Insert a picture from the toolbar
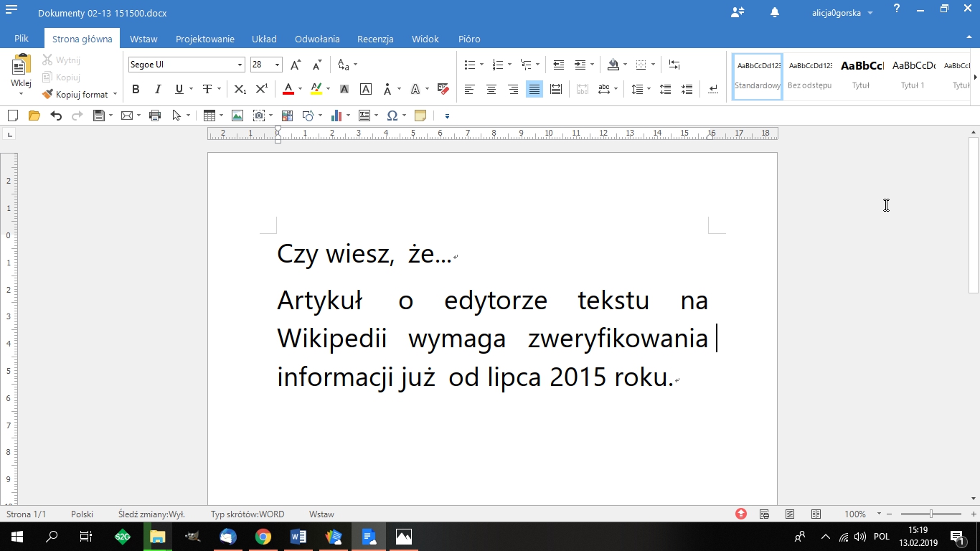The width and height of the screenshot is (980, 551). pos(237,115)
